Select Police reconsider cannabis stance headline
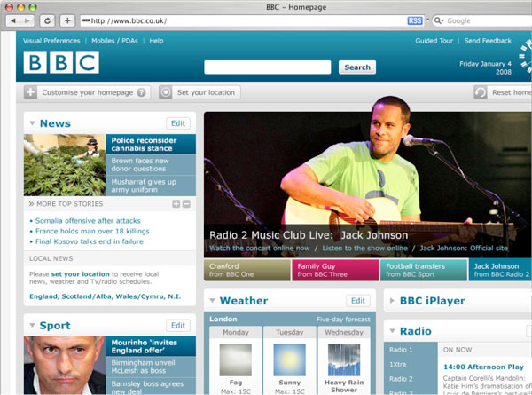532x395 pixels. (x=151, y=145)
